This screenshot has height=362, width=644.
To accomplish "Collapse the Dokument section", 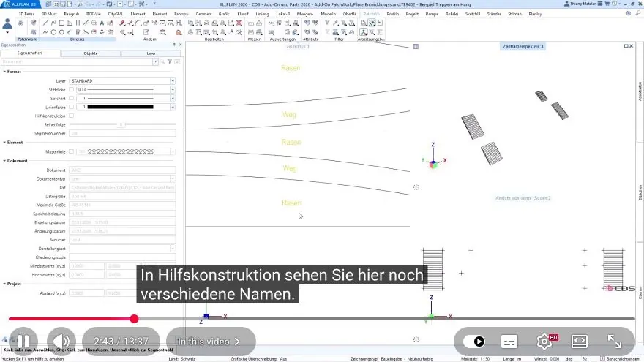I will pos(4,161).
